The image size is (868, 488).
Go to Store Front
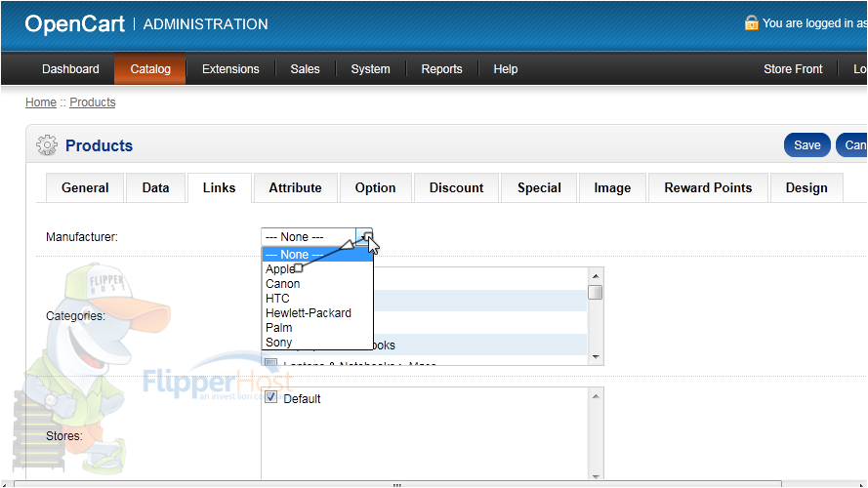coord(793,69)
